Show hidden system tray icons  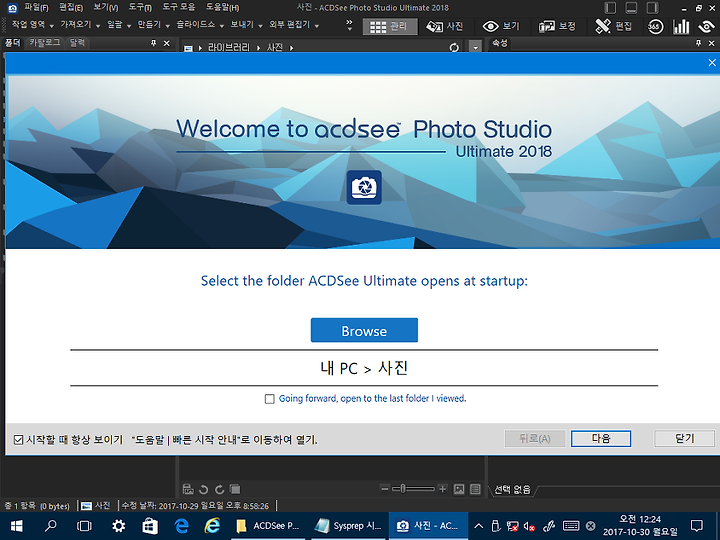click(x=478, y=526)
